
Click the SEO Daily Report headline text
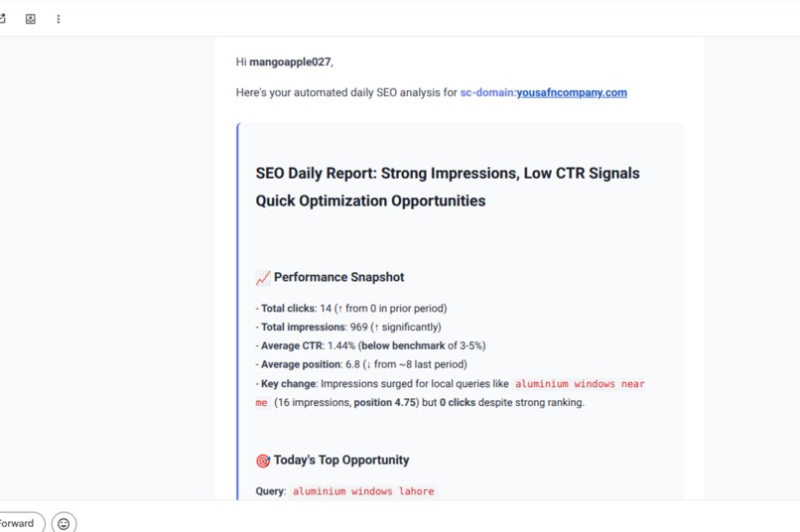click(x=448, y=187)
